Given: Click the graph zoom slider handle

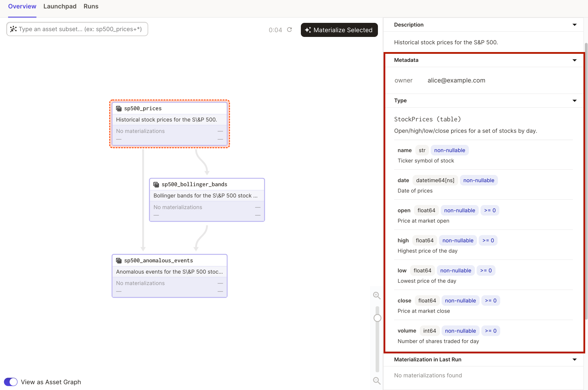Looking at the screenshot, I should [377, 318].
